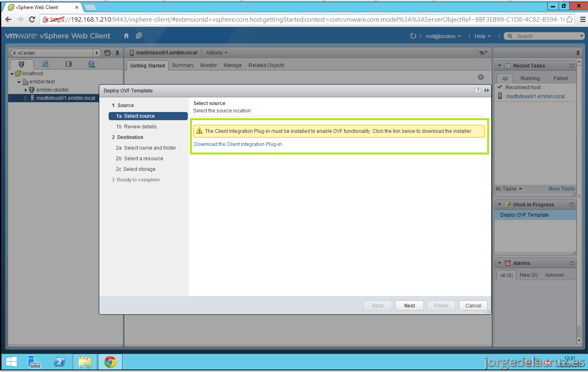Open the Actions dropdown menu
This screenshot has height=372, width=588.
pos(216,53)
